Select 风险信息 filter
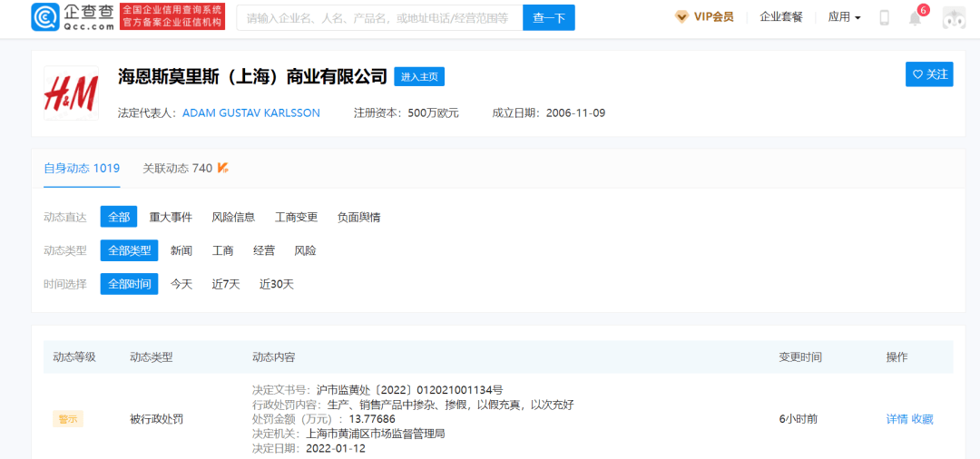Image resolution: width=980 pixels, height=459 pixels. click(234, 218)
